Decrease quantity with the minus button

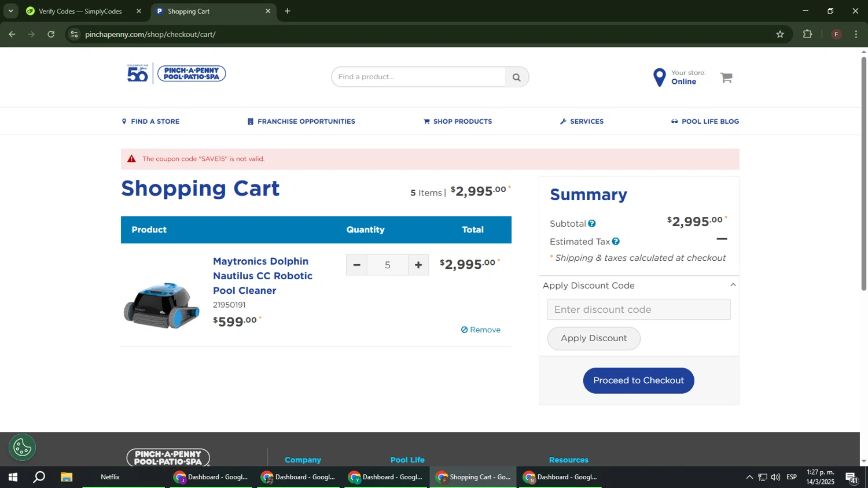point(356,265)
